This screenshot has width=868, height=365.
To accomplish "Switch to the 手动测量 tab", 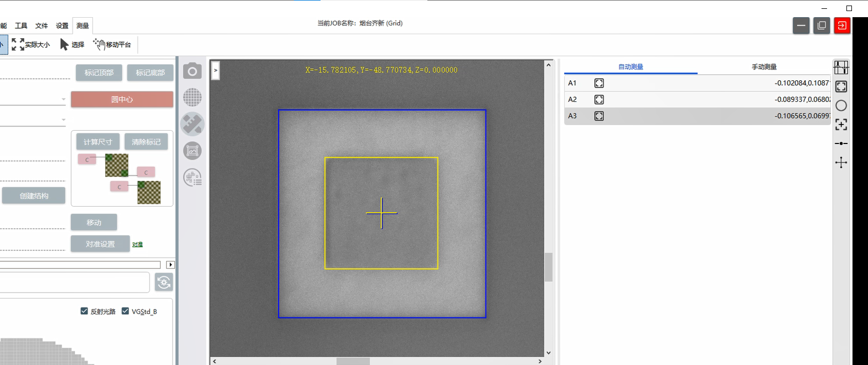I will (764, 67).
